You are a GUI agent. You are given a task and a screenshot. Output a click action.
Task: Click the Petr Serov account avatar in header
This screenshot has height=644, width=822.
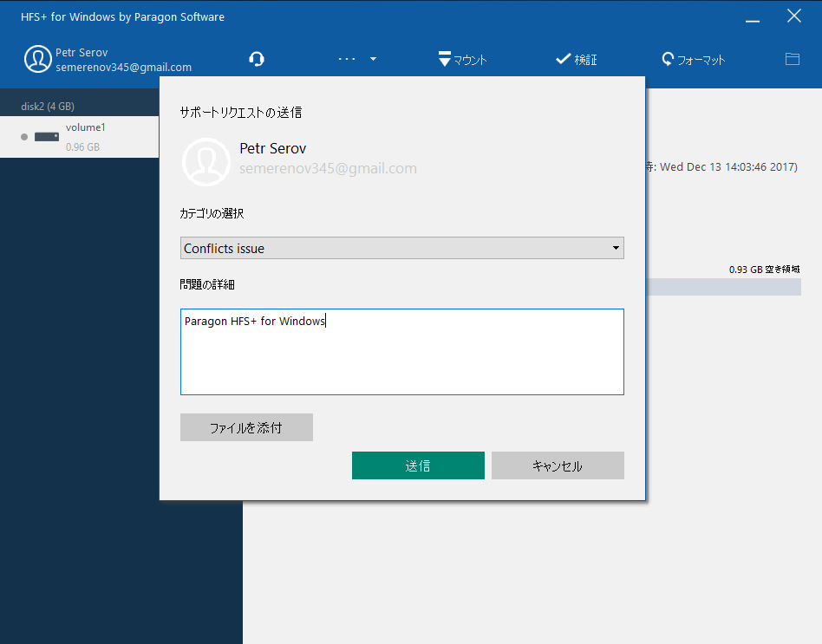pos(38,59)
